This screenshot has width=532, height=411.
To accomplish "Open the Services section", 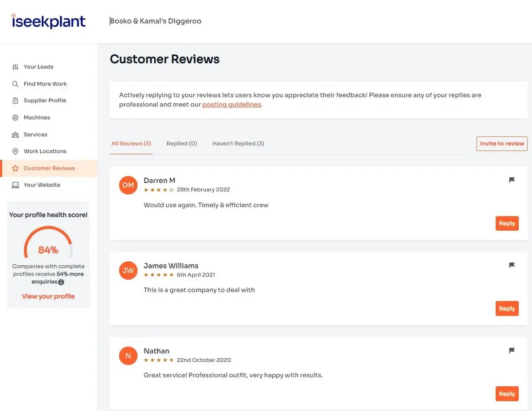I will tap(35, 135).
